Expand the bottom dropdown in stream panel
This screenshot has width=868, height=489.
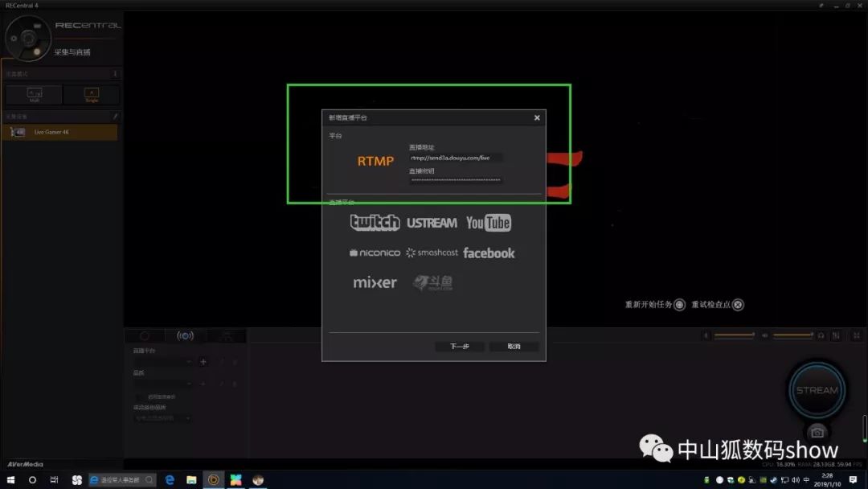pos(162,417)
